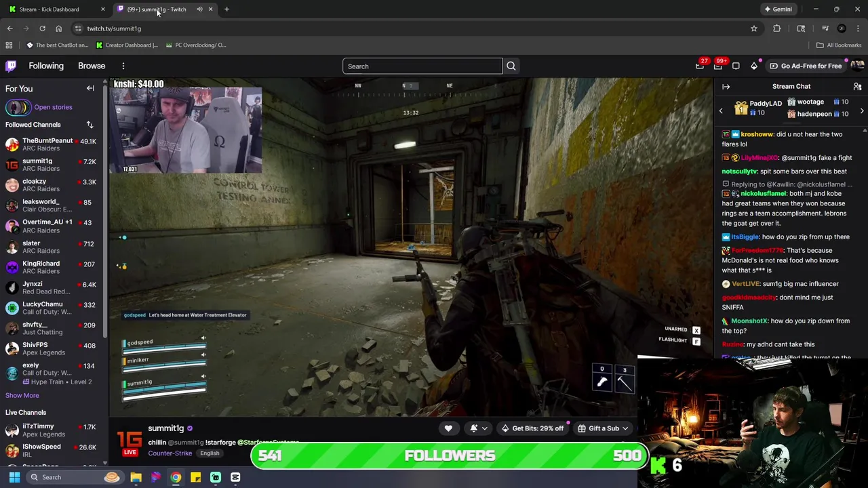868x488 pixels.
Task: Open the user profile avatar menu
Action: [x=857, y=66]
